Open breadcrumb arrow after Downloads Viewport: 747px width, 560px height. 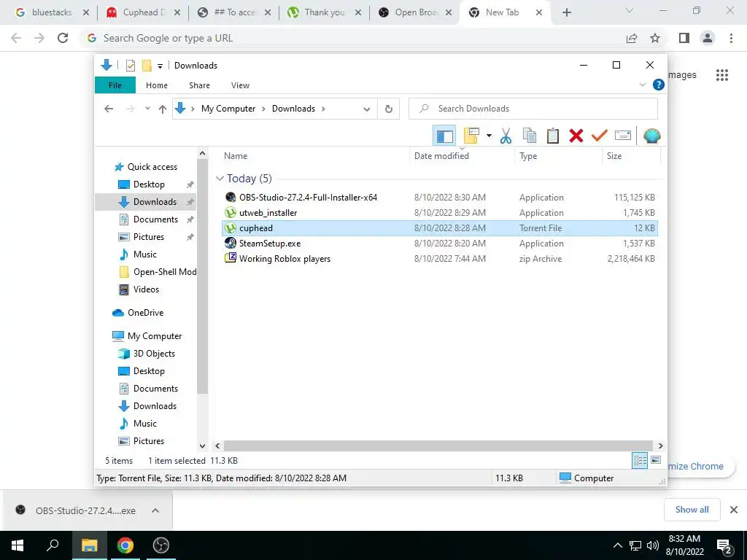[x=323, y=109]
